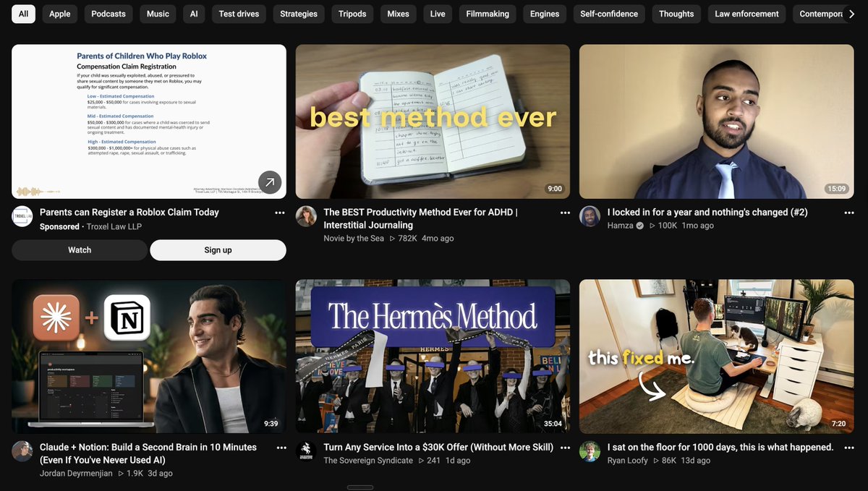
Task: Select the Engines filter chip
Action: click(545, 14)
